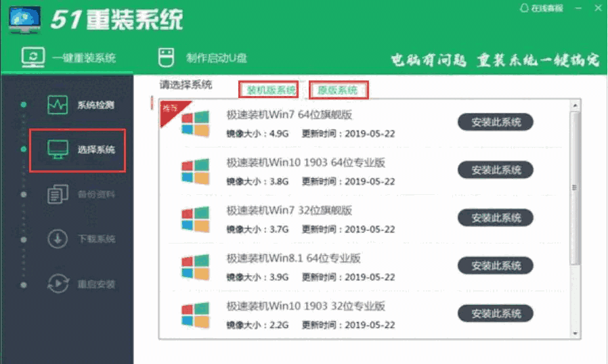Screen dimensions: 608x364
Task: Select the 极速装机Win7 64位旗舰版 title text
Action: [x=289, y=115]
